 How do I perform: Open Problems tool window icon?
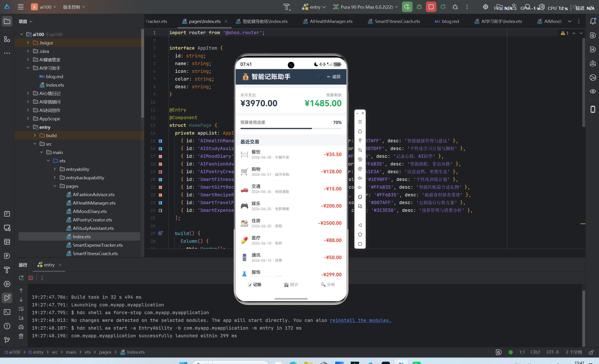click(x=7, y=326)
